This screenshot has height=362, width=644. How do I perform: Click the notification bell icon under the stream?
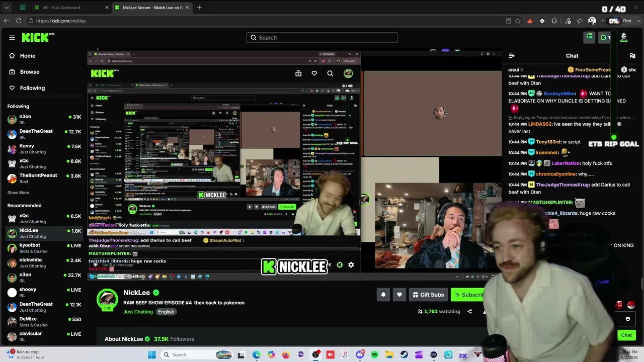(x=383, y=295)
